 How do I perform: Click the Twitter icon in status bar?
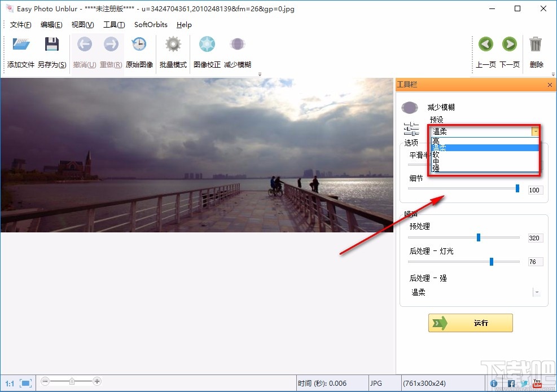pos(523,383)
